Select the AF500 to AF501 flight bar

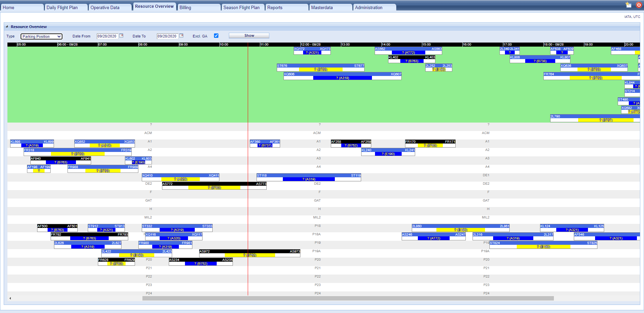click(57, 228)
